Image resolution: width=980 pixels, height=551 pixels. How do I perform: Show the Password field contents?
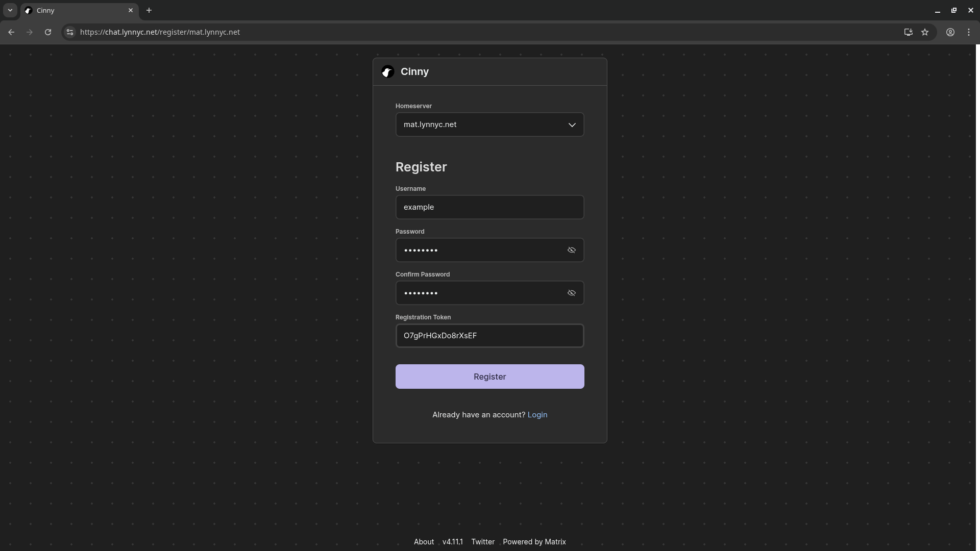[572, 250]
